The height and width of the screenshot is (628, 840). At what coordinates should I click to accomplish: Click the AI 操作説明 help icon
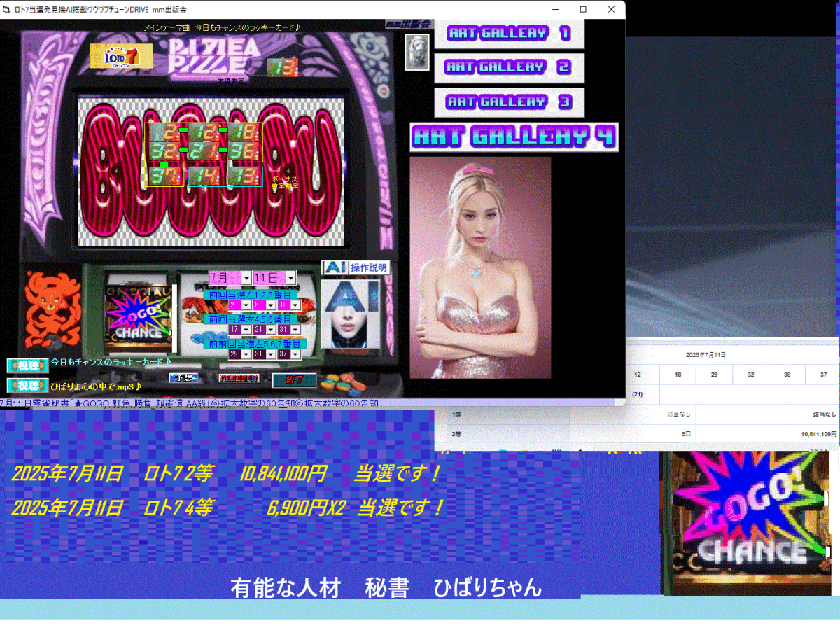pyautogui.click(x=355, y=267)
